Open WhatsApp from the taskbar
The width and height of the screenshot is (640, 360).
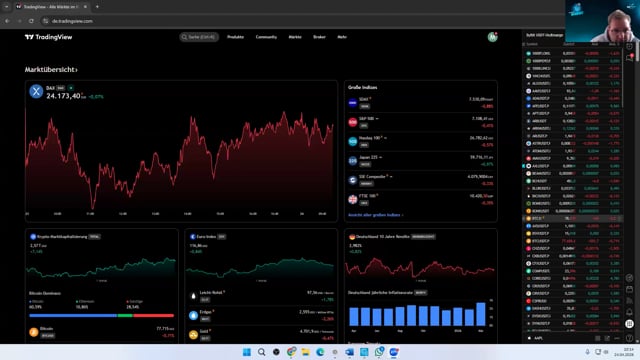[x=379, y=352]
